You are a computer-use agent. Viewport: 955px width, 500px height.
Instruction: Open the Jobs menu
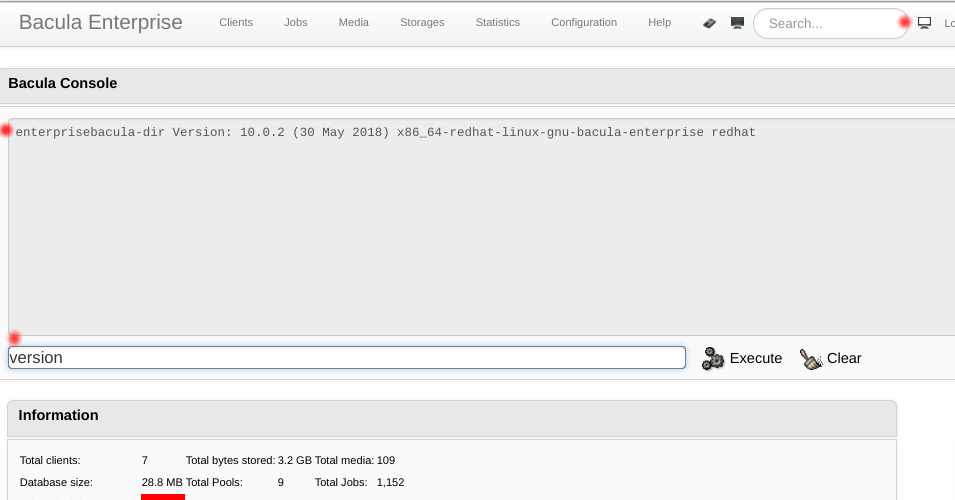(x=295, y=23)
